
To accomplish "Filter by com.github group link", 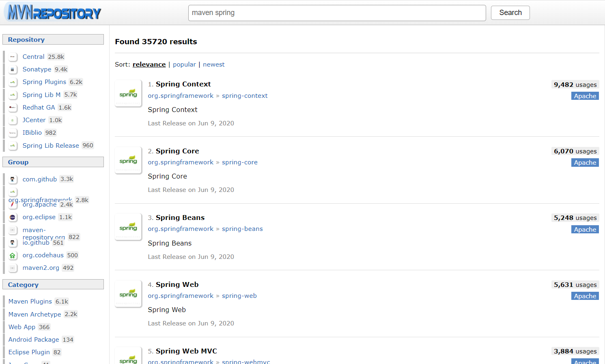I will point(40,179).
